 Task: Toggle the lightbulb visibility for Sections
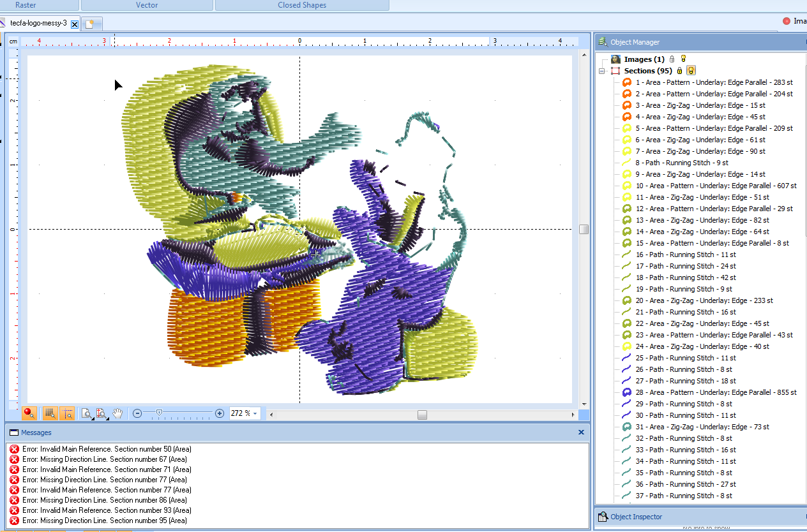tap(691, 71)
